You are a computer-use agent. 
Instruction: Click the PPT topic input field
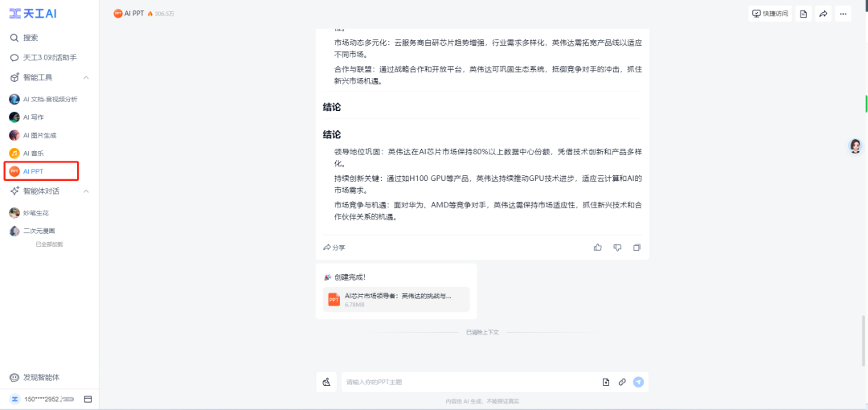470,382
